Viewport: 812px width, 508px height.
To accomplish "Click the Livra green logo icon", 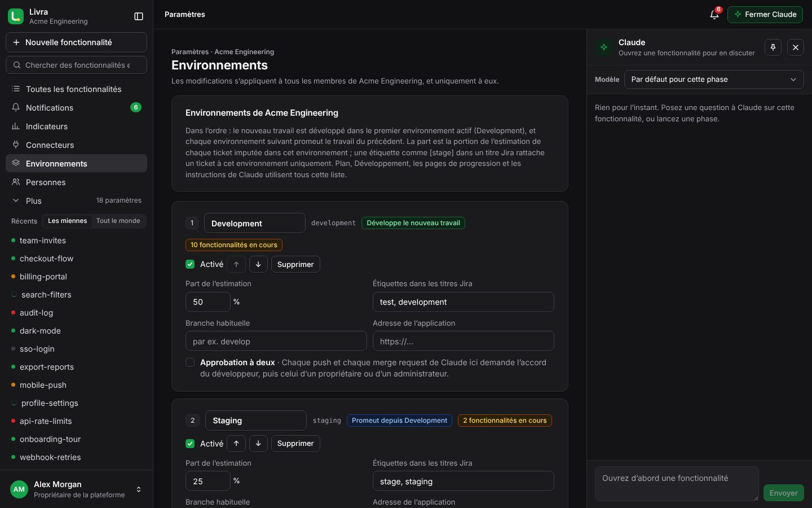I will tap(16, 16).
